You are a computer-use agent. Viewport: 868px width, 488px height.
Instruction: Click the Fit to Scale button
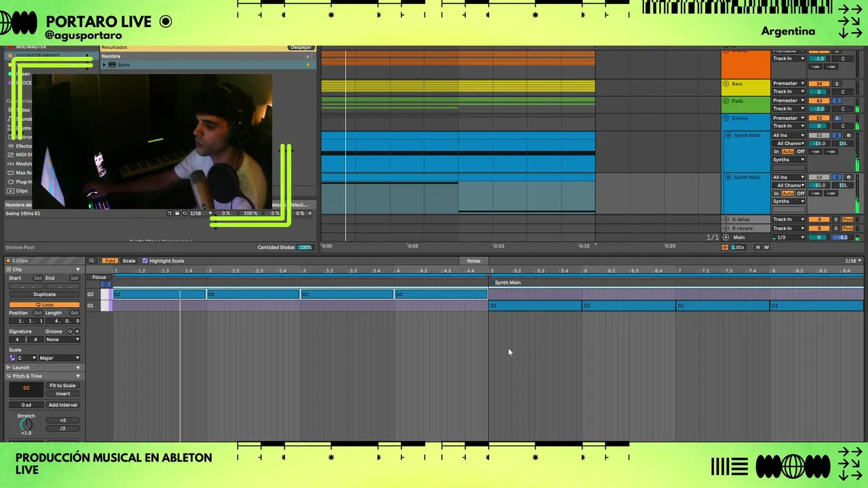point(62,386)
